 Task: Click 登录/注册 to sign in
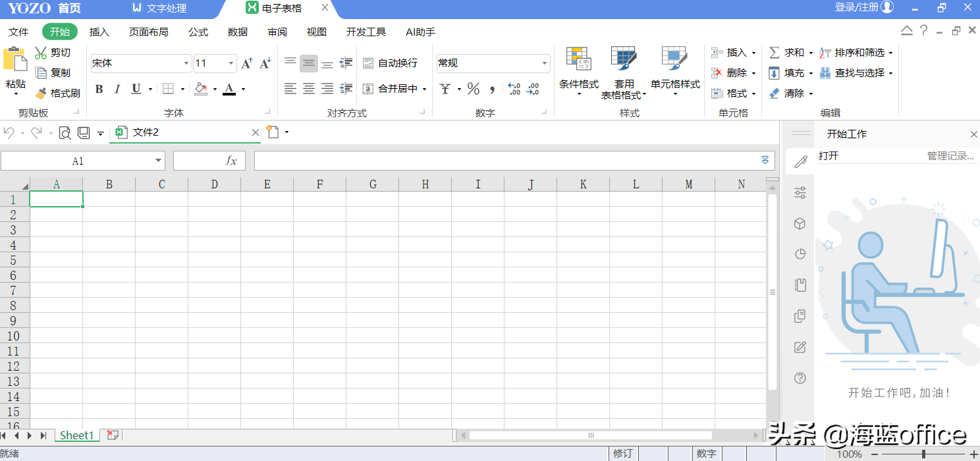[857, 7]
